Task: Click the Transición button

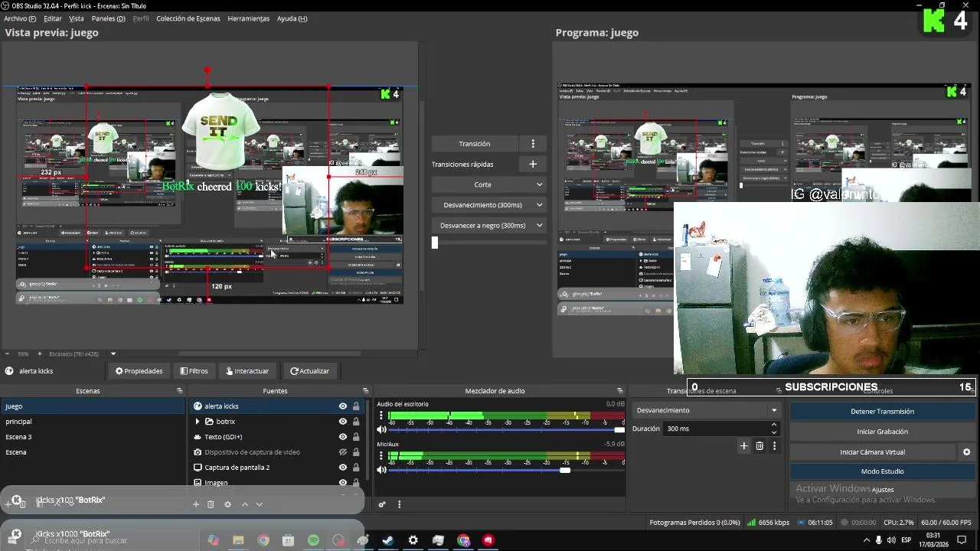Action: click(x=475, y=144)
